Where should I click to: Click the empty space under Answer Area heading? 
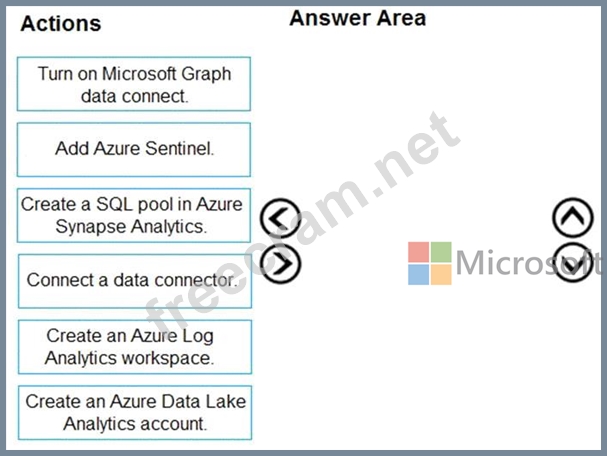pos(426,116)
